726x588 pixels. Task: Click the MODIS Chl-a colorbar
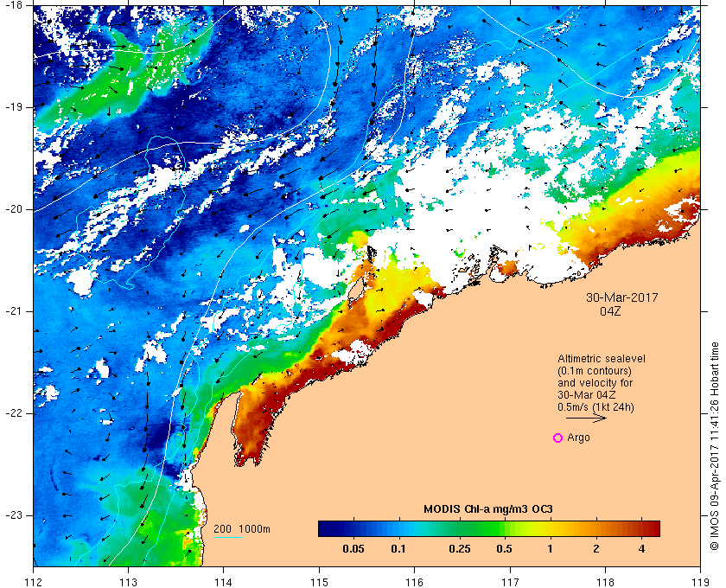click(489, 528)
